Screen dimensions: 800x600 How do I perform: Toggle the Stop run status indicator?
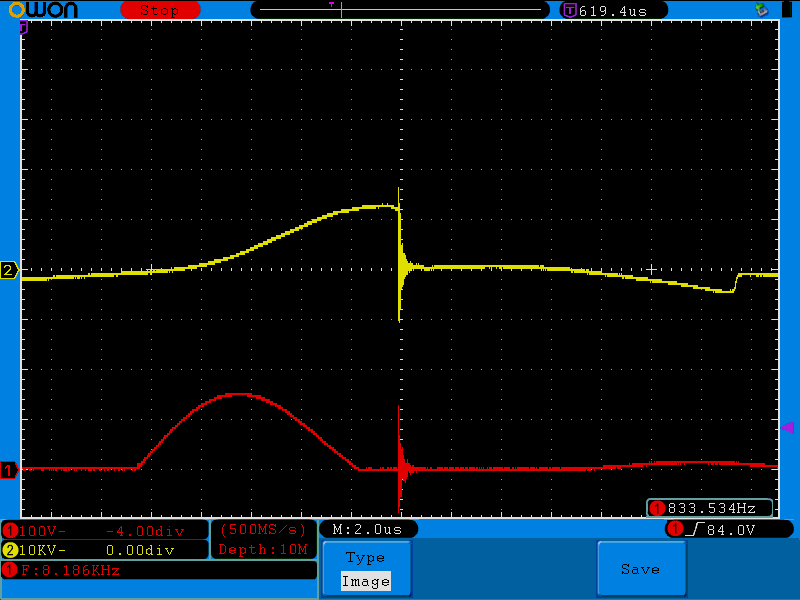[159, 10]
